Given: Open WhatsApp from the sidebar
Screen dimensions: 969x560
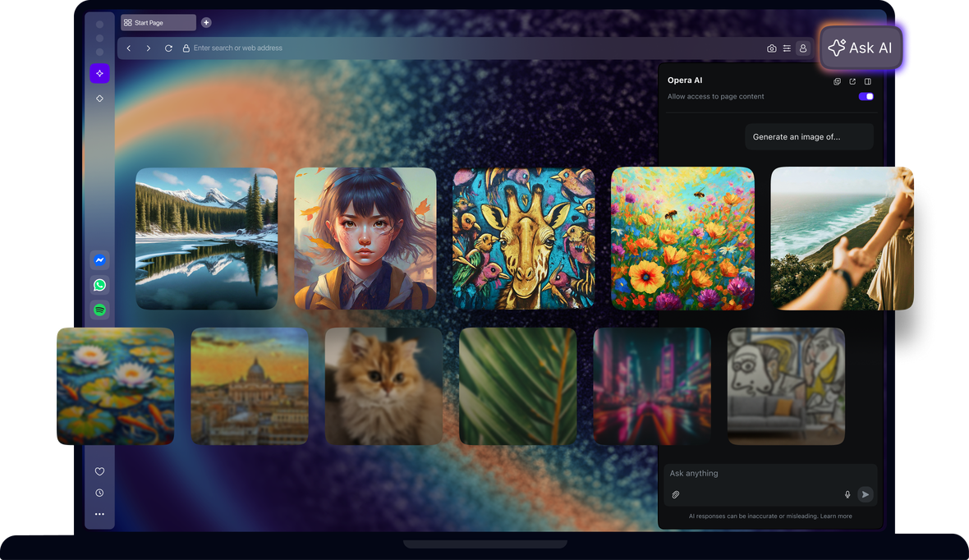Looking at the screenshot, I should 99,285.
